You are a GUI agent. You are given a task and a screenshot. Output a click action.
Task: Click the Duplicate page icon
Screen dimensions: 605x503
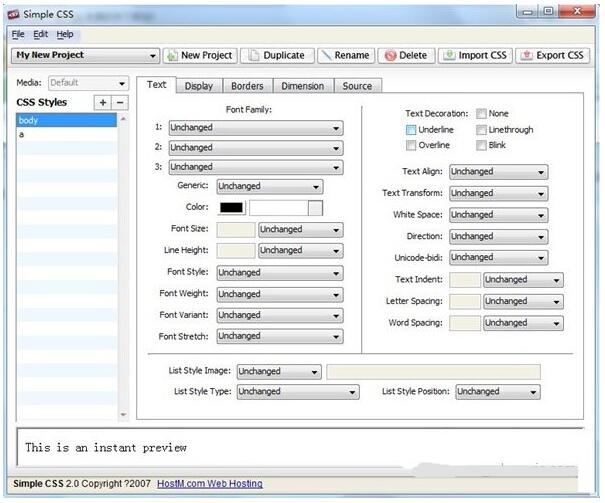click(x=254, y=56)
